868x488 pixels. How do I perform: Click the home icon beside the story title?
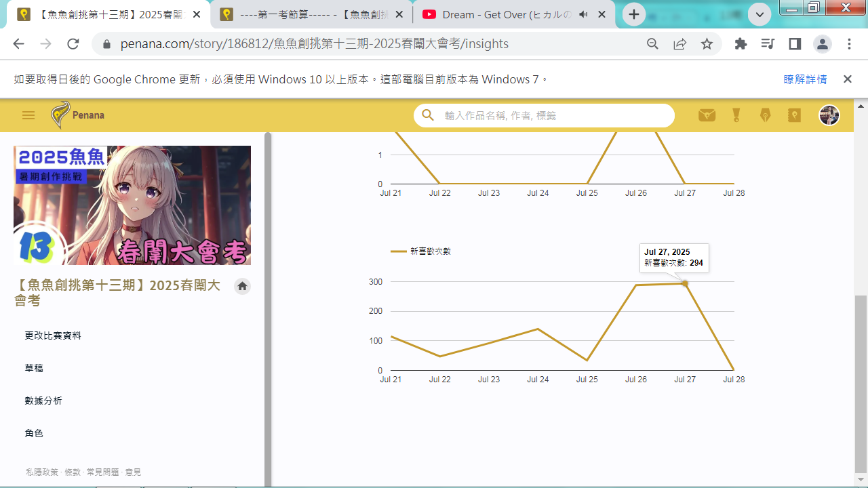coord(242,287)
